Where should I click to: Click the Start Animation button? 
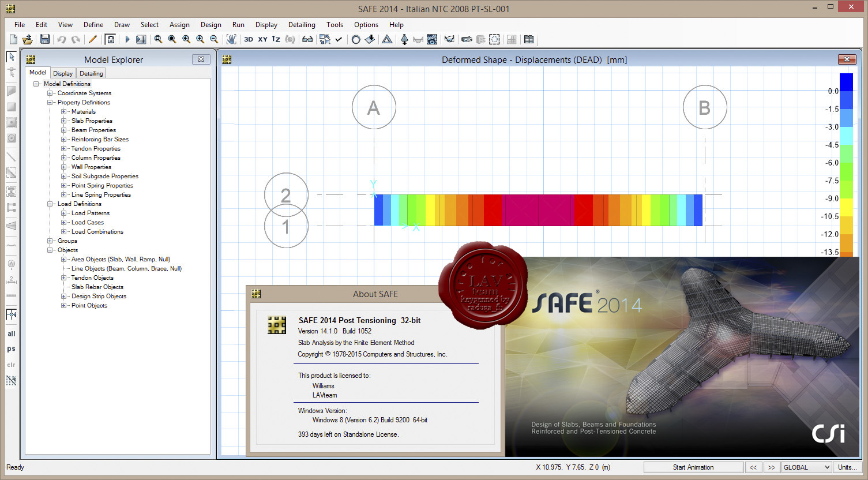click(x=693, y=467)
